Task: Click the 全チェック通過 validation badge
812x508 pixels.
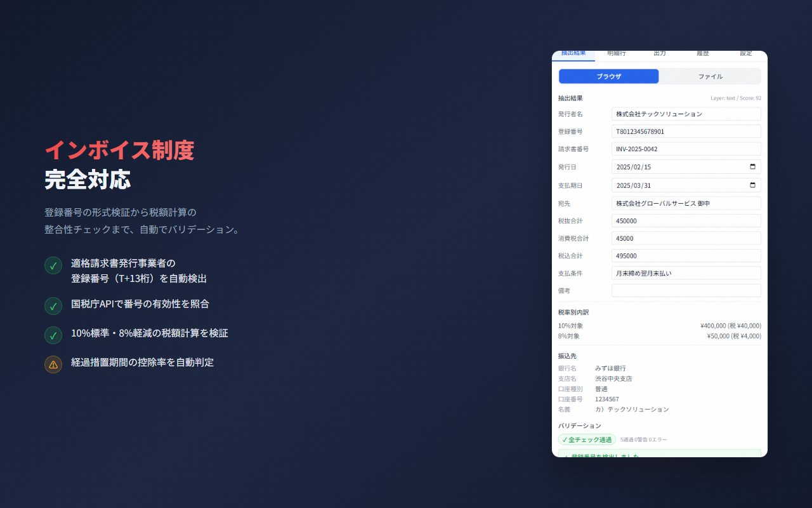Action: point(587,439)
